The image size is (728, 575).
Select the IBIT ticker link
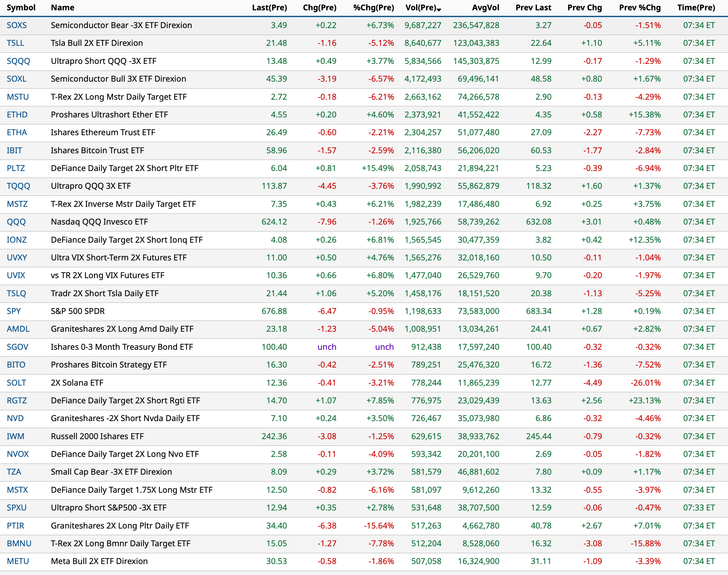point(15,150)
